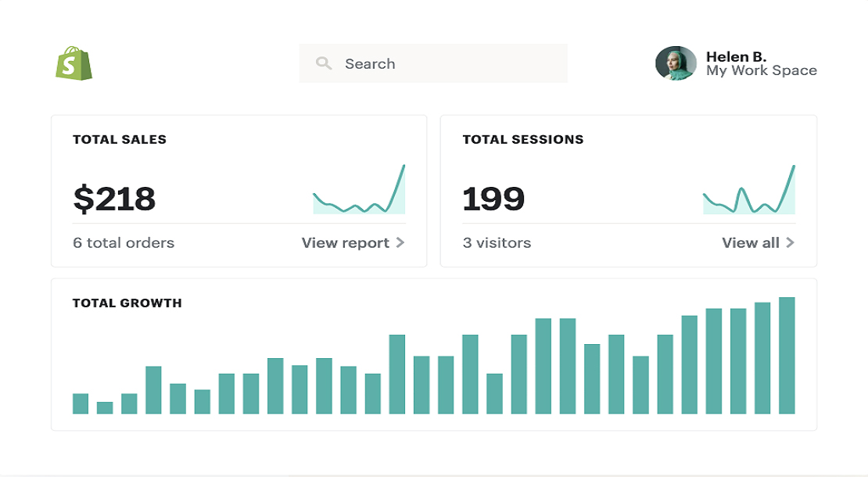Click the Helen B. user name

(736, 56)
